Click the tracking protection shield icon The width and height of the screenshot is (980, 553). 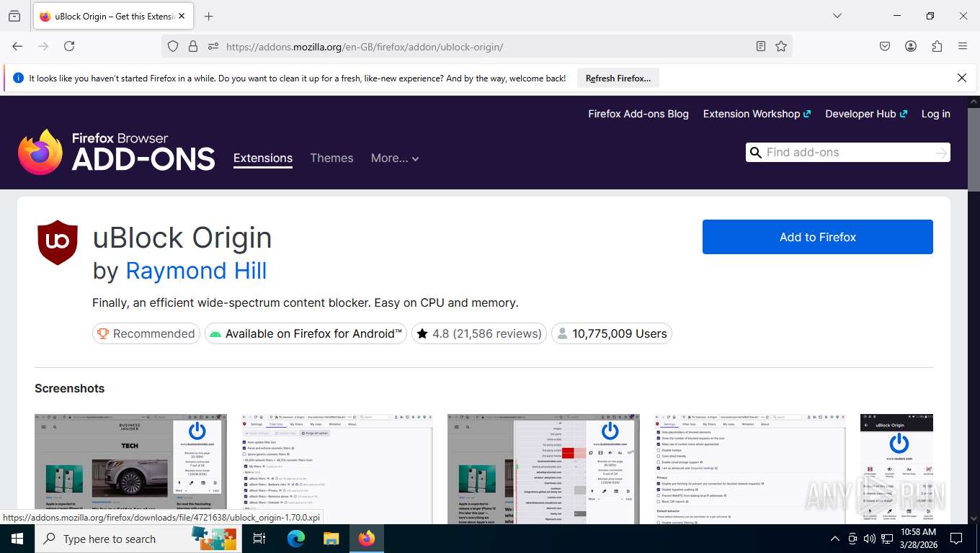pyautogui.click(x=173, y=46)
